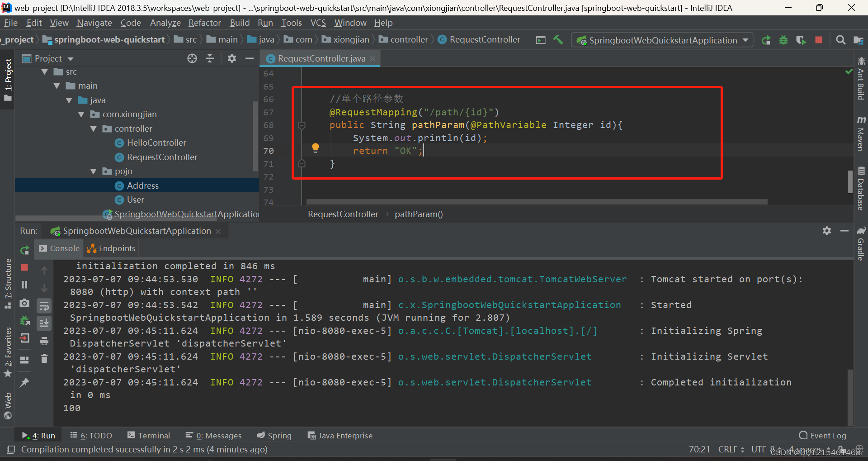Open Run panel settings gear
The image size is (868, 461).
coord(827,231)
